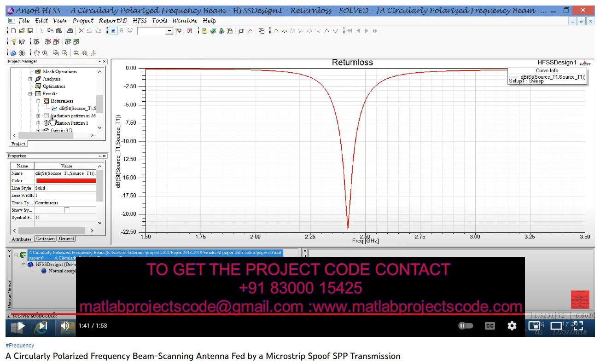Click the Print icon in the toolbar
This screenshot has width=600, height=364.
pyautogui.click(x=70, y=31)
